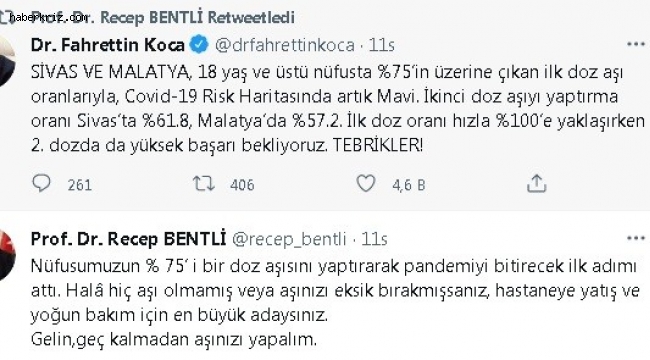Click Recep BENTLİ's profile avatar
650x360 pixels.
tap(6, 255)
